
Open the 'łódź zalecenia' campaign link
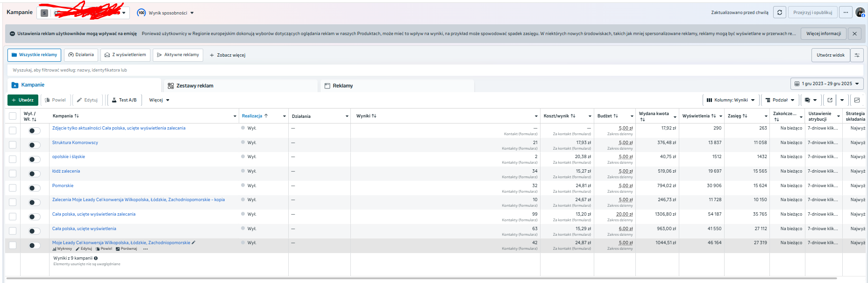pos(66,171)
